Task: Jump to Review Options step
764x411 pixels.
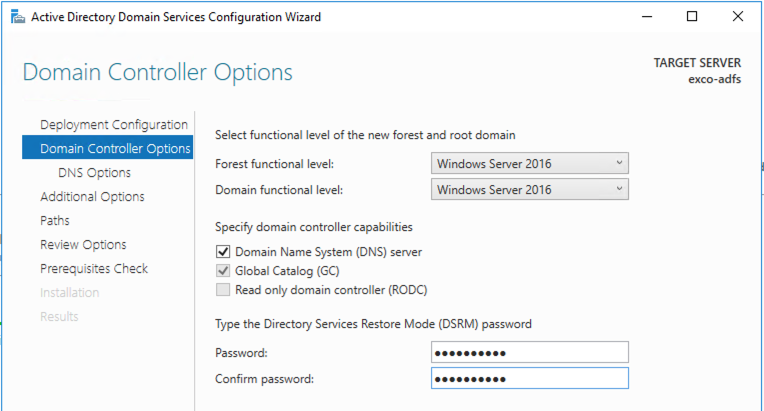Action: pyautogui.click(x=83, y=245)
